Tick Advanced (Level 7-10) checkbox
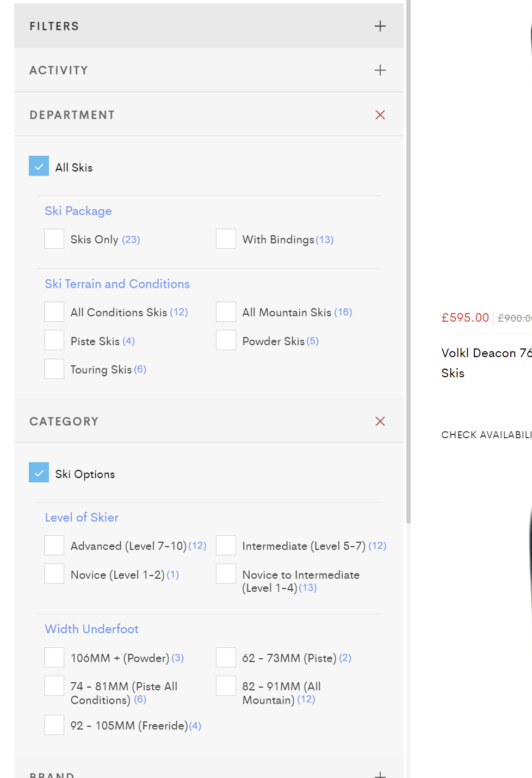This screenshot has height=778, width=532. click(54, 546)
